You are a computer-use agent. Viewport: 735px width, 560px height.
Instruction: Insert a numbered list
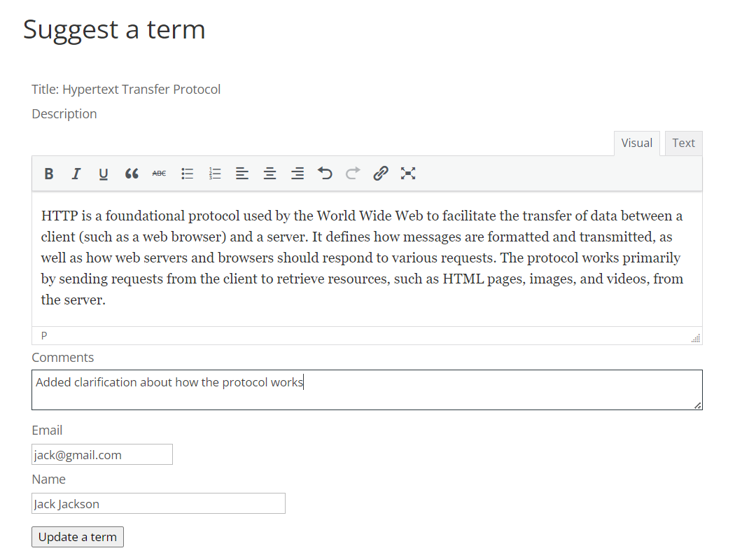coord(215,174)
